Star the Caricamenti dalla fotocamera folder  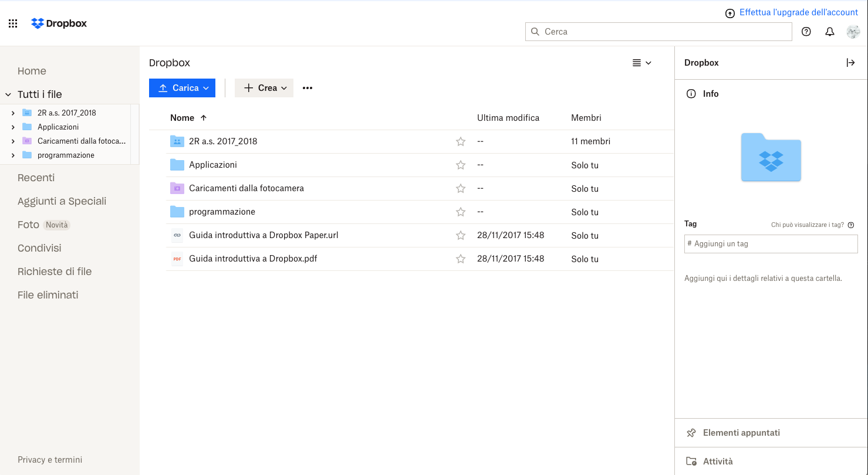(x=461, y=188)
